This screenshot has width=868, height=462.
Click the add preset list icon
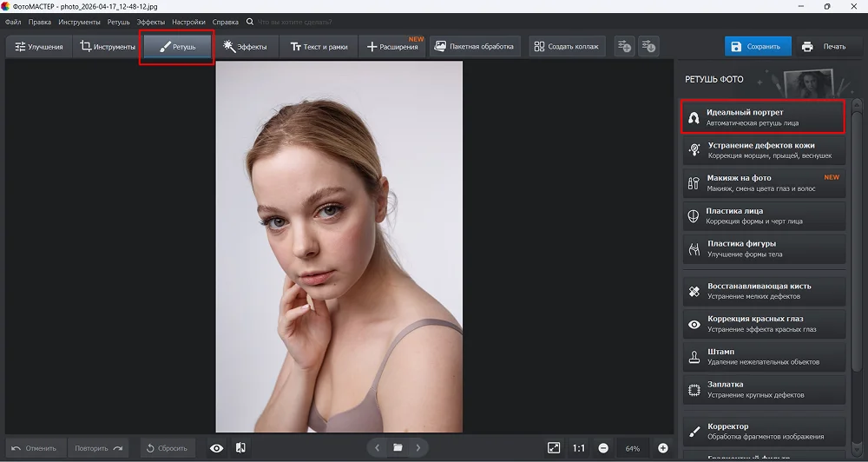pos(624,47)
